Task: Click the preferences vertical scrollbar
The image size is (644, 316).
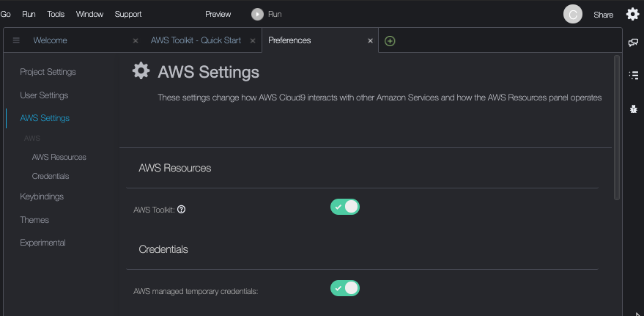Action: (x=616, y=128)
